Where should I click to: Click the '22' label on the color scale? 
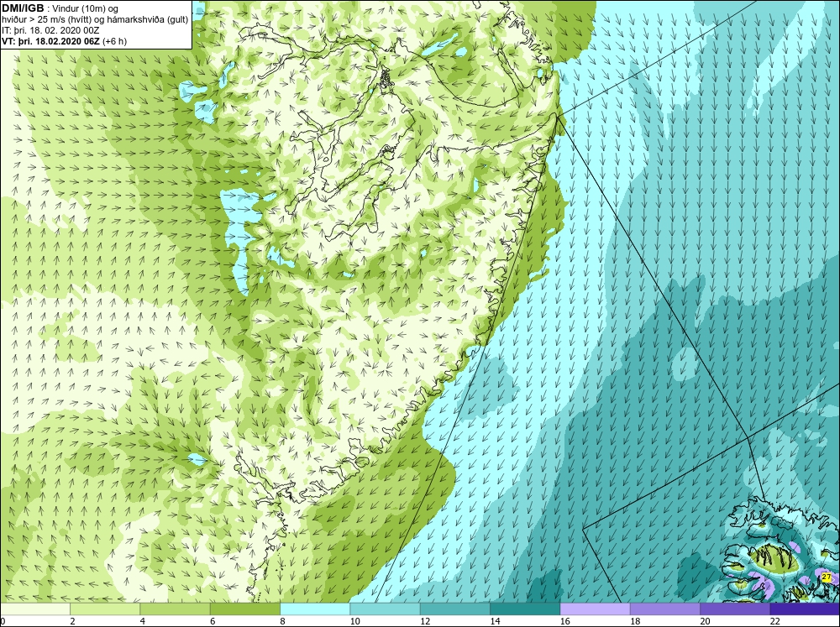(775, 621)
